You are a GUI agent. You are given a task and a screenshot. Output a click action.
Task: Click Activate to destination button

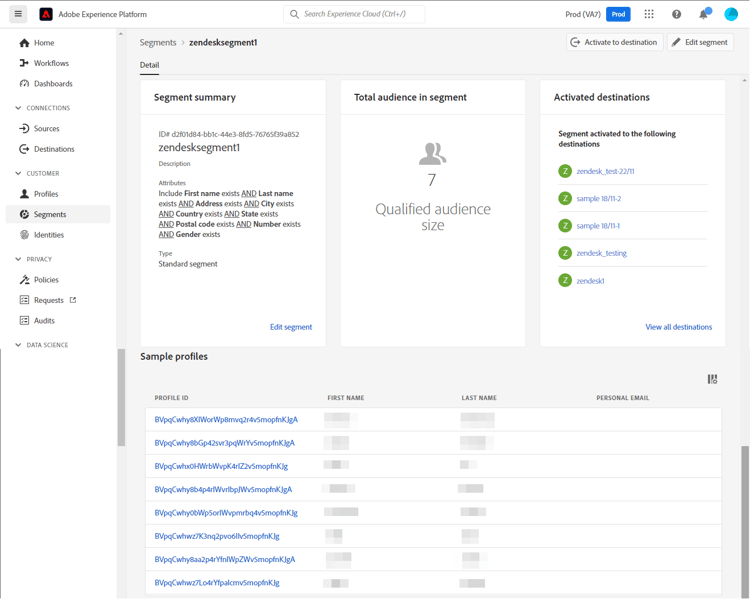tap(615, 42)
